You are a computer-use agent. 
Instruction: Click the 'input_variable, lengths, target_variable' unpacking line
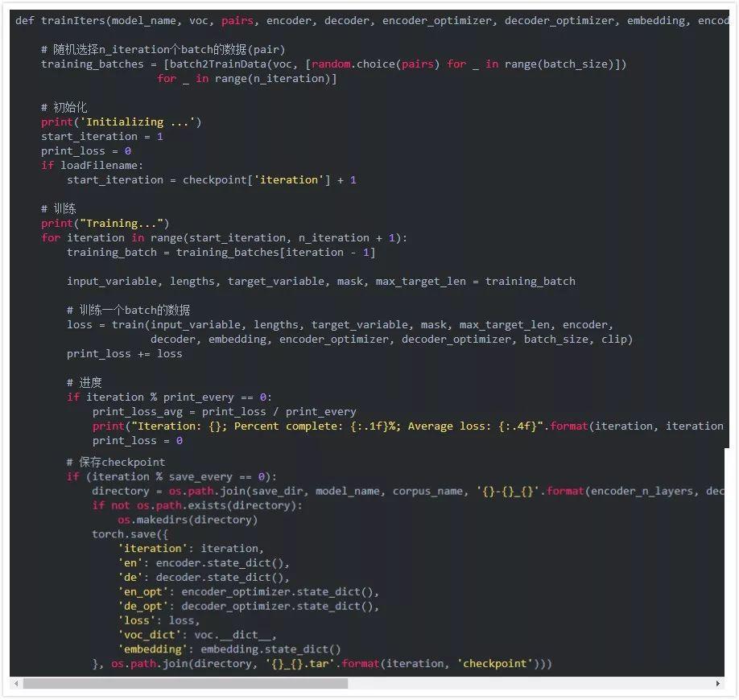tap(321, 282)
